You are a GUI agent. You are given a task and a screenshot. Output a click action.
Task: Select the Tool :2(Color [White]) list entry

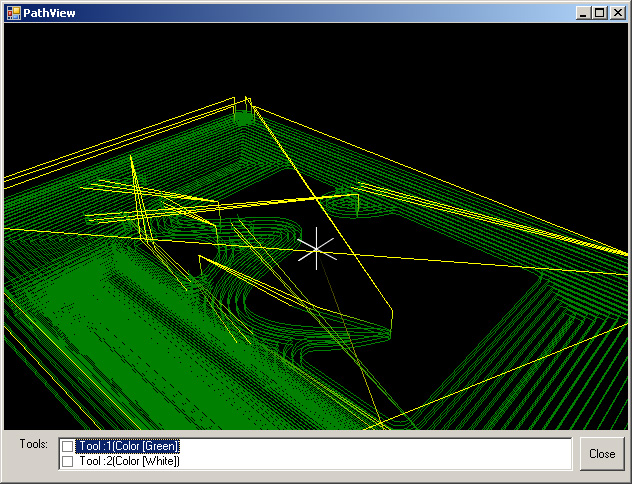129,461
